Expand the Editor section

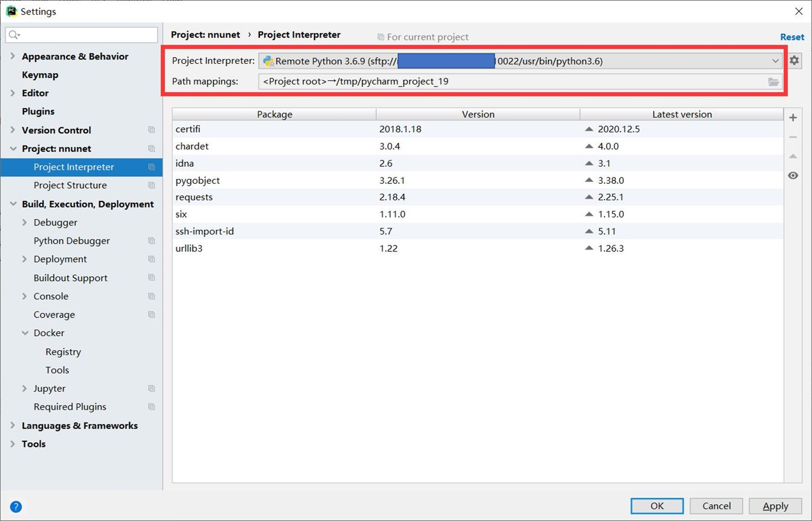click(x=13, y=93)
